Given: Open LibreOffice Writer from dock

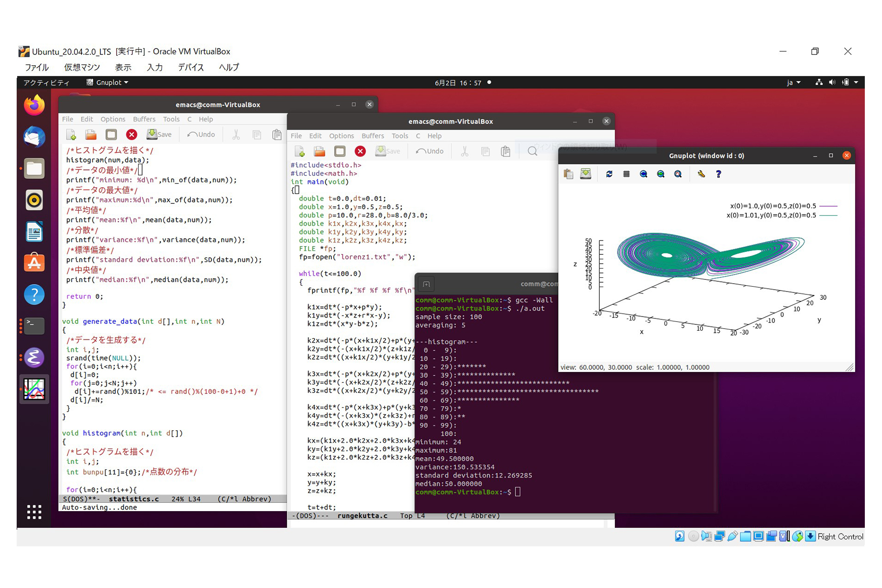Looking at the screenshot, I should click(34, 231).
